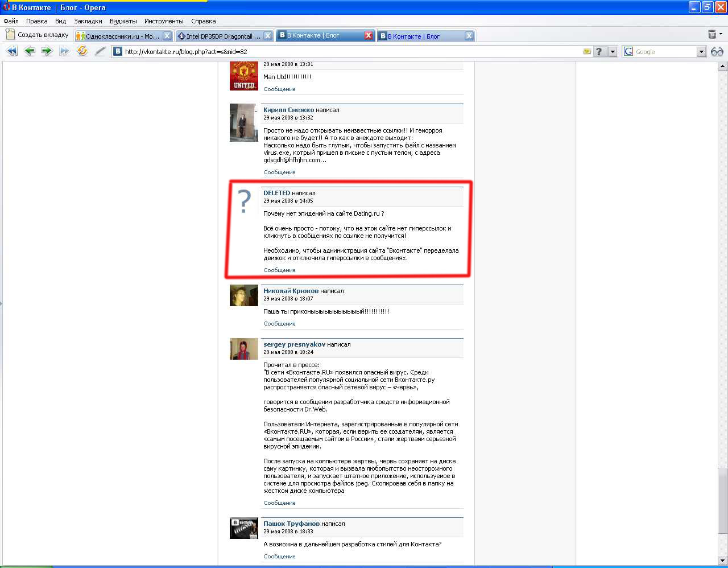The image size is (728, 568).
Task: Click the timestamp 29 мая 2008 в 18:24
Action: [288, 352]
